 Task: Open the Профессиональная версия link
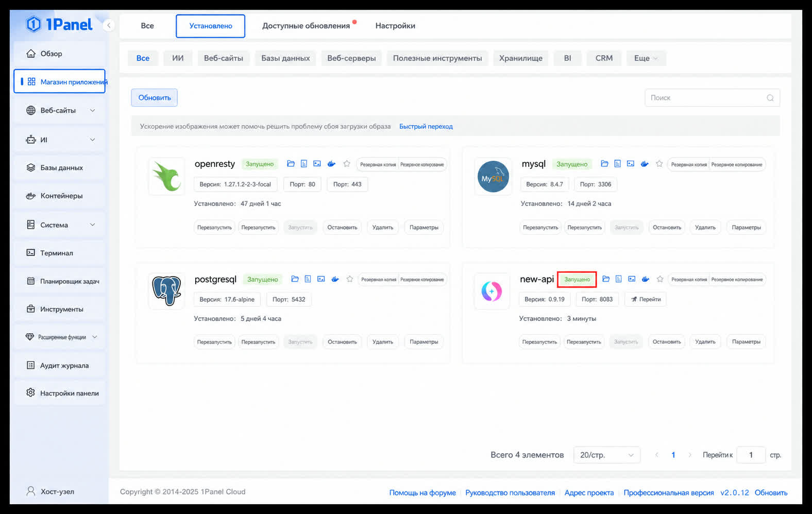pyautogui.click(x=669, y=492)
